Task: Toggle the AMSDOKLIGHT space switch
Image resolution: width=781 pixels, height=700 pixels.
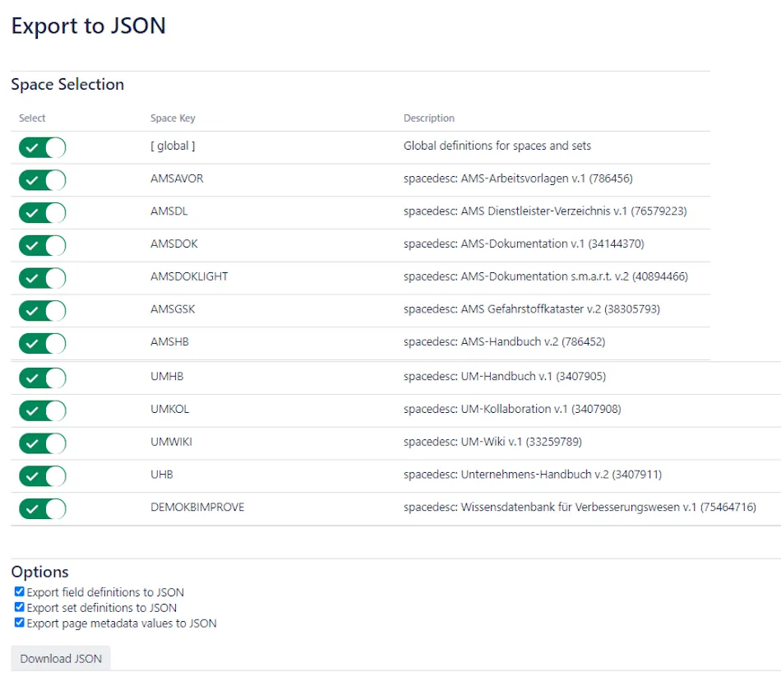Action: [42, 278]
